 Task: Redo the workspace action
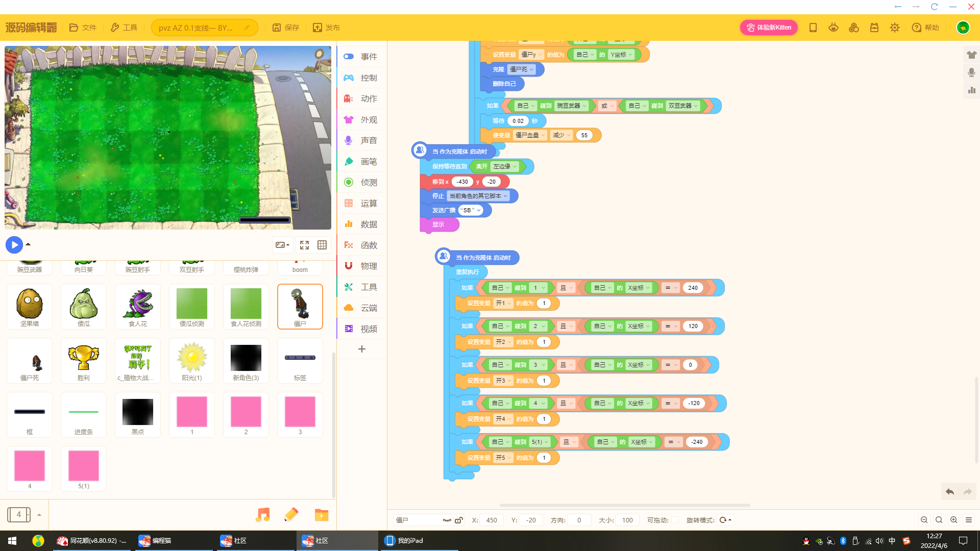pos(968,492)
